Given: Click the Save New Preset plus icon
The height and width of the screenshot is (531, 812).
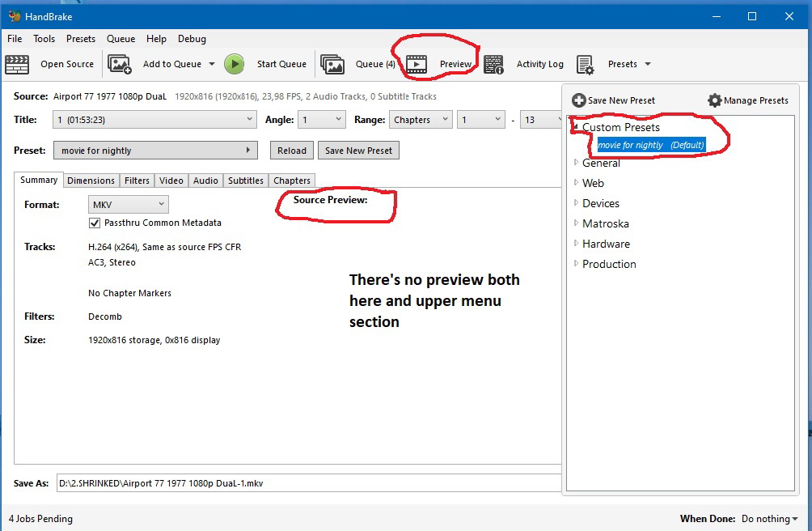Looking at the screenshot, I should (579, 100).
